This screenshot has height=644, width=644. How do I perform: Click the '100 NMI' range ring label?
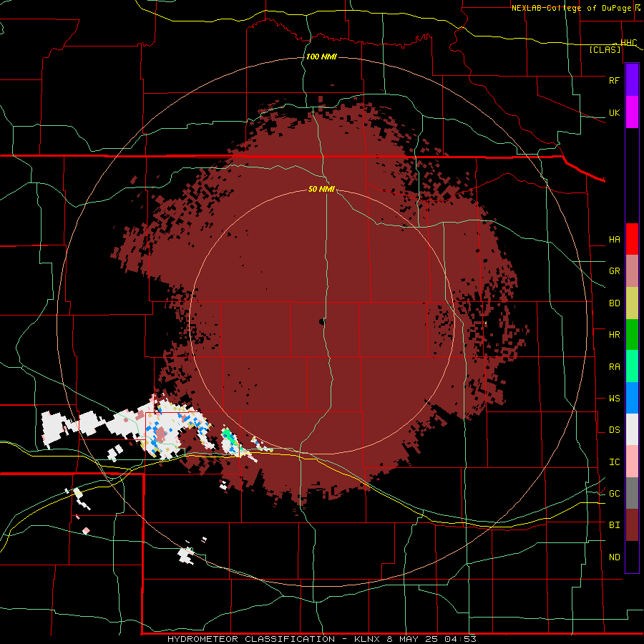(321, 57)
